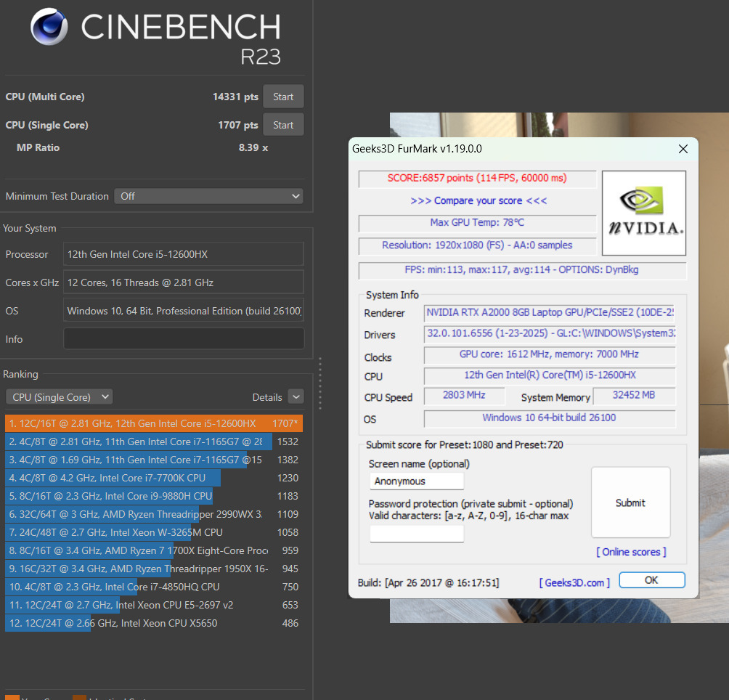Click the CPU Speed 2803 MHz field
The height and width of the screenshot is (700, 729).
pos(464,396)
